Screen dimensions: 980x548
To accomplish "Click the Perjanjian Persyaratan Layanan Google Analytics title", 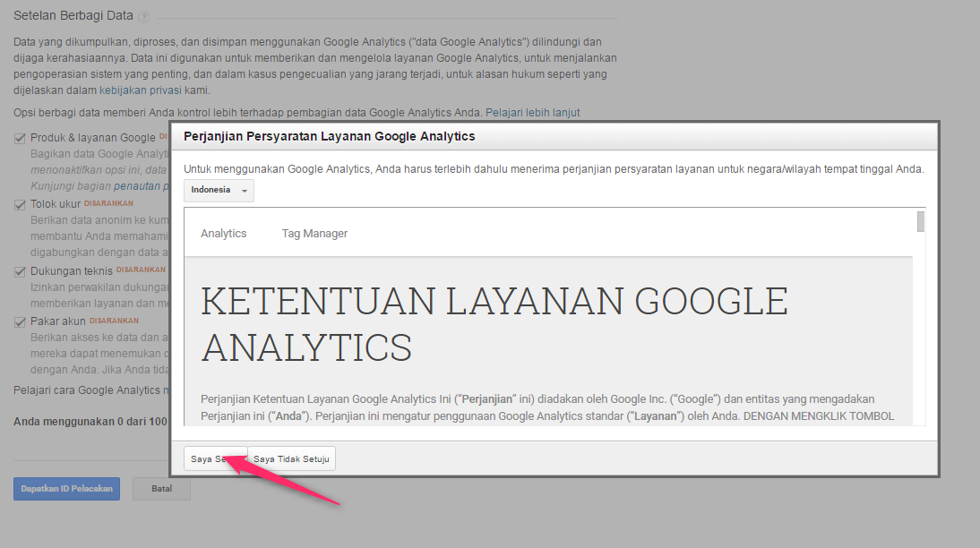I will [330, 136].
